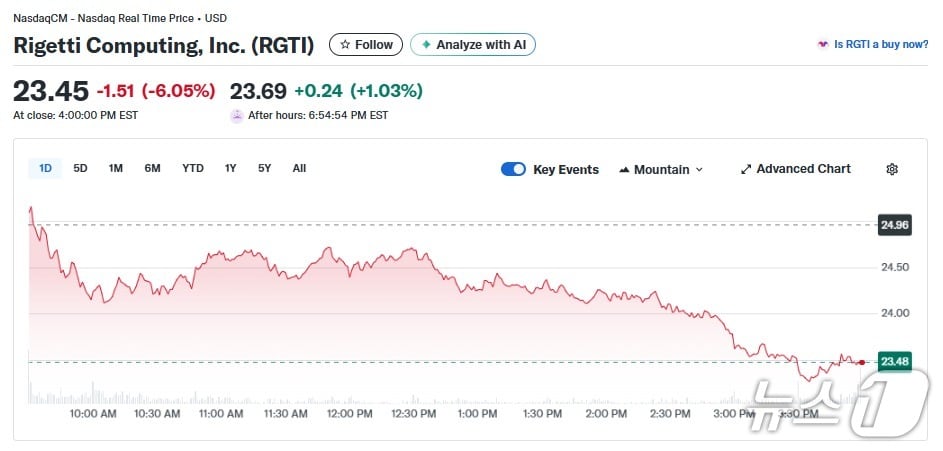Select the 1Y time range

pyautogui.click(x=231, y=168)
